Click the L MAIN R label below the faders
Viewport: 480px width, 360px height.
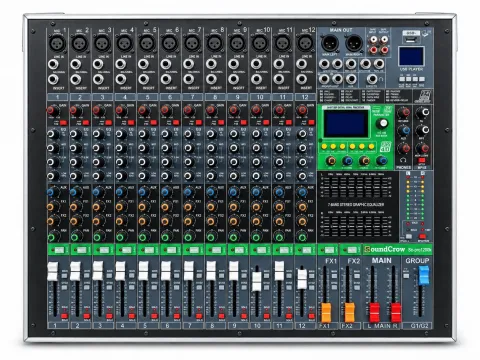tap(382, 325)
